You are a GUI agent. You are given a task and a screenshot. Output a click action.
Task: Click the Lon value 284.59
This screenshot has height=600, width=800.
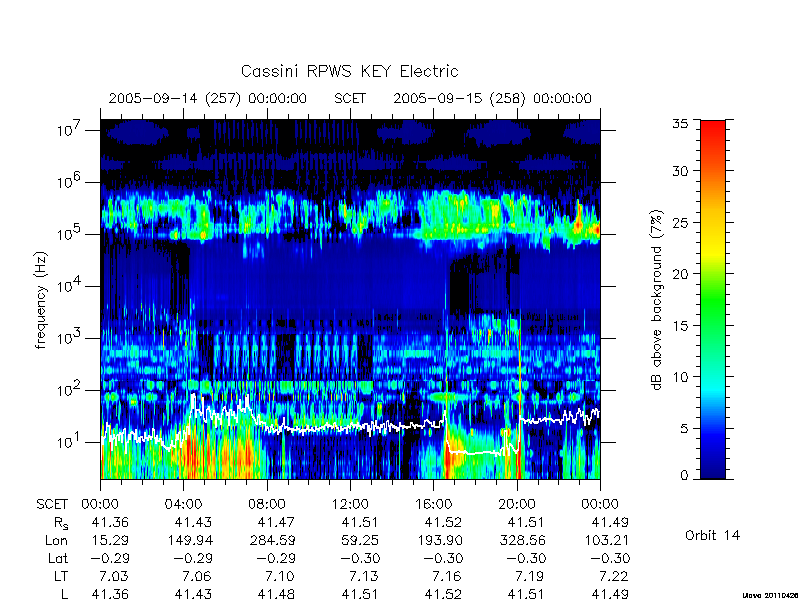(x=272, y=540)
